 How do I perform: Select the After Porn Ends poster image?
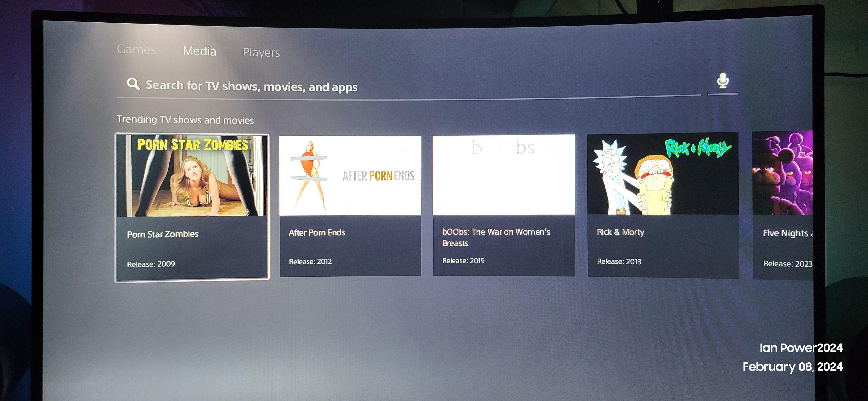(x=350, y=176)
